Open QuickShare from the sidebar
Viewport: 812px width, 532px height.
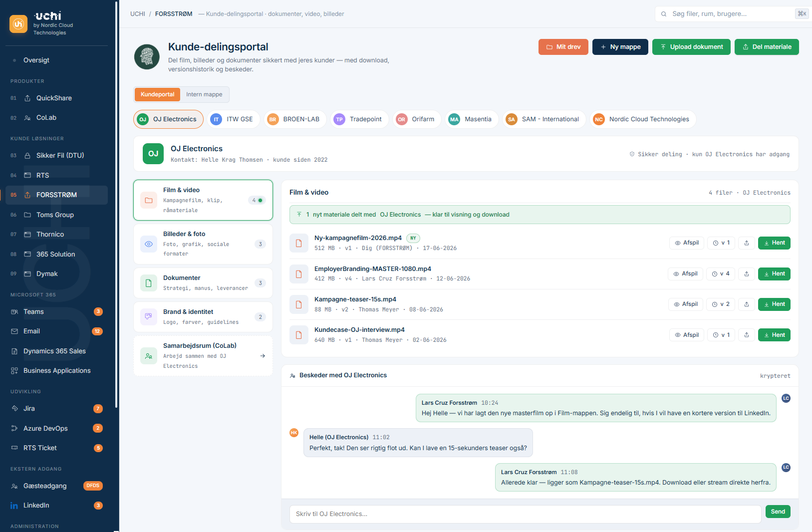pyautogui.click(x=56, y=98)
